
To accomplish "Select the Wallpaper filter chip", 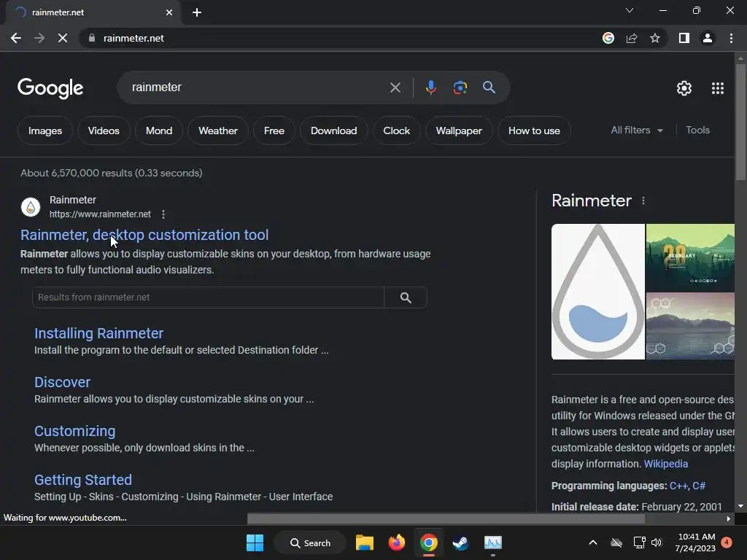I will (x=459, y=131).
